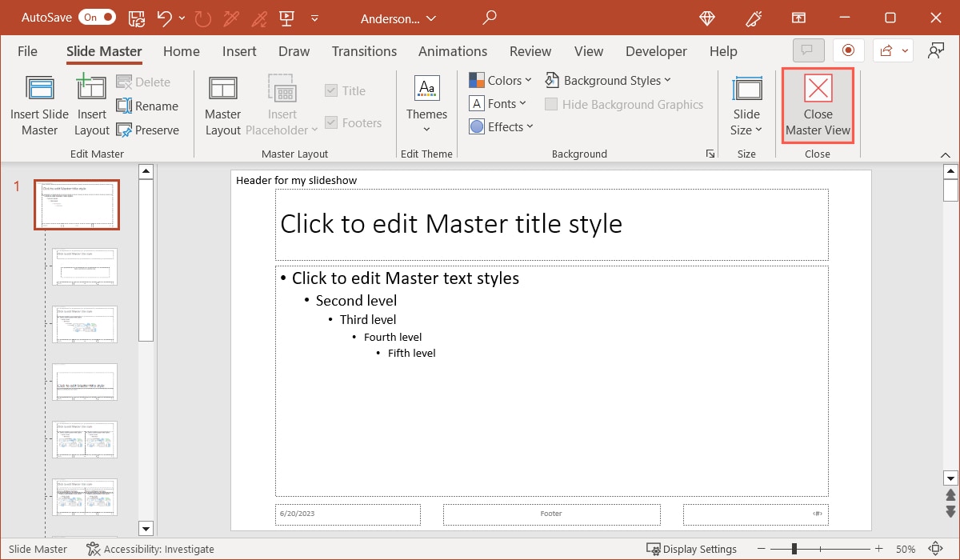
Task: Click the Preserve icon
Action: pyautogui.click(x=148, y=130)
